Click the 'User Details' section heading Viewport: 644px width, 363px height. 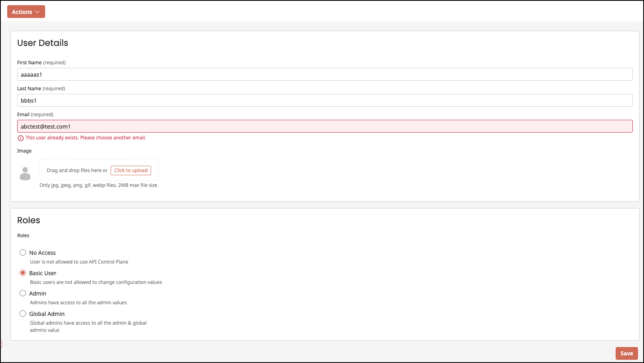pyautogui.click(x=43, y=43)
